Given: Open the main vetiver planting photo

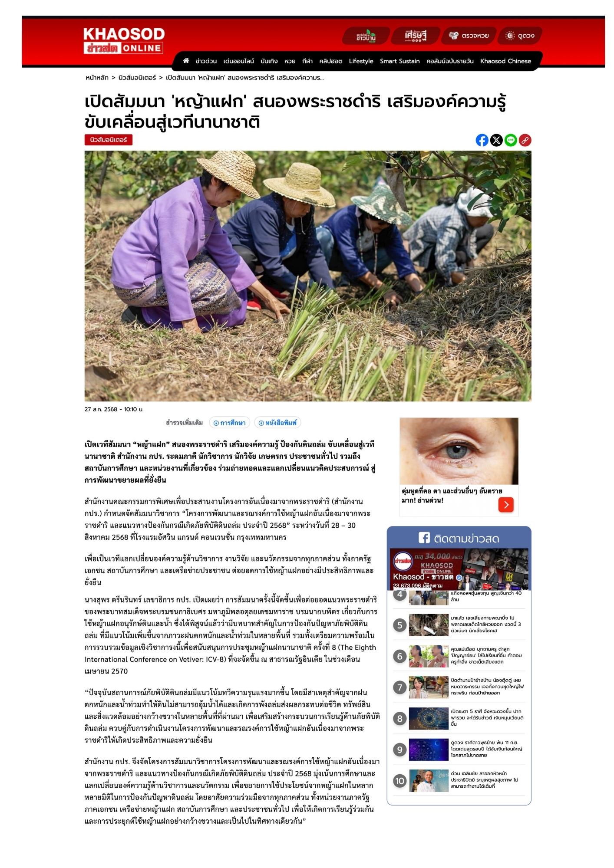Looking at the screenshot, I should pyautogui.click(x=308, y=276).
